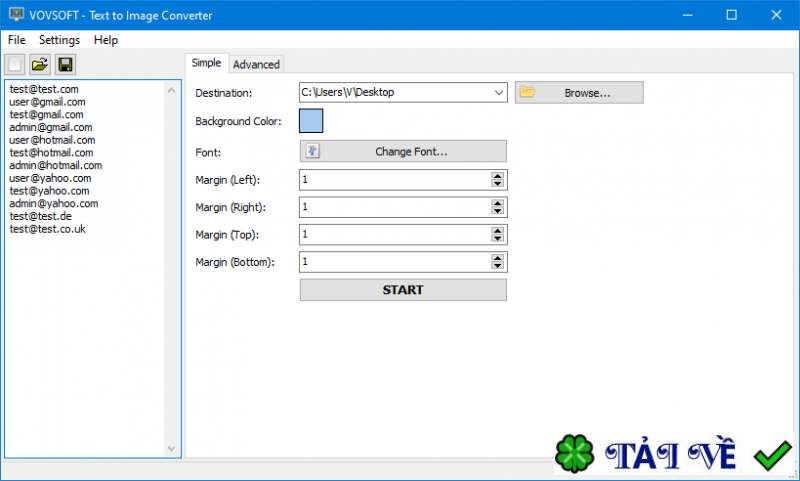Increase Margin (Left) with up arrow

tap(497, 175)
